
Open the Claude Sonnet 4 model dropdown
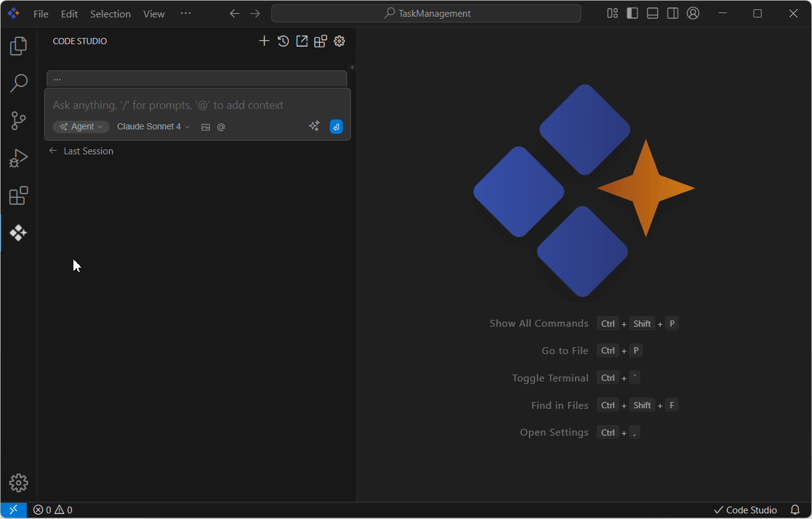click(154, 127)
